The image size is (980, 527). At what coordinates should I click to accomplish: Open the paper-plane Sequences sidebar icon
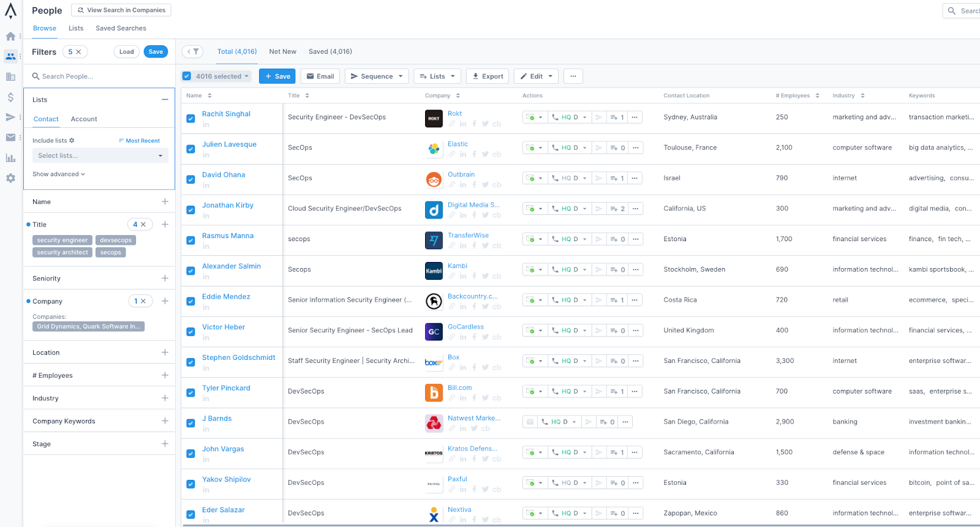pos(10,117)
